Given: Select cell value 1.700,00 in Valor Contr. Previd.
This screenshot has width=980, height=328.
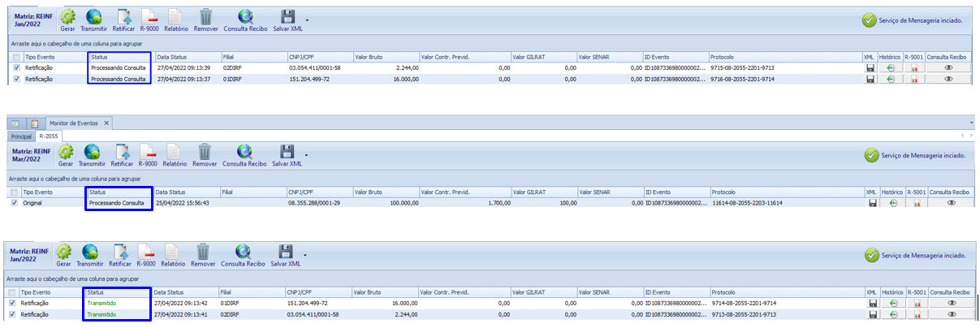Looking at the screenshot, I should (499, 203).
